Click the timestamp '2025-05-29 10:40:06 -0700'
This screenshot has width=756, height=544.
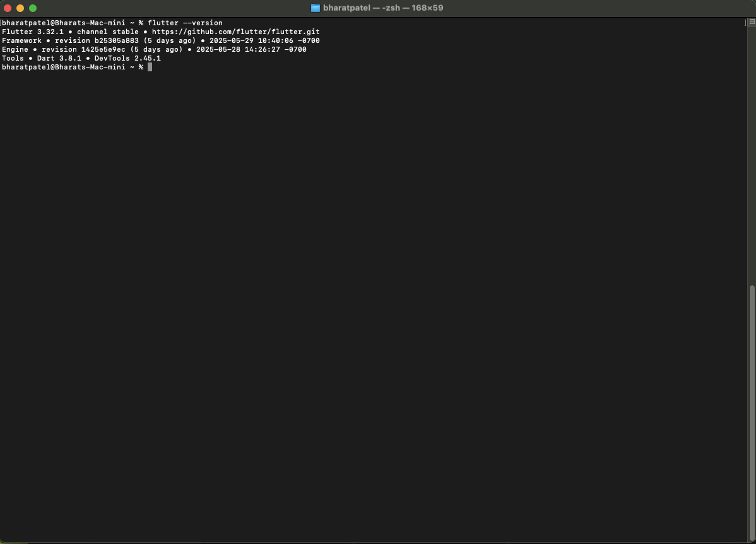click(x=264, y=40)
